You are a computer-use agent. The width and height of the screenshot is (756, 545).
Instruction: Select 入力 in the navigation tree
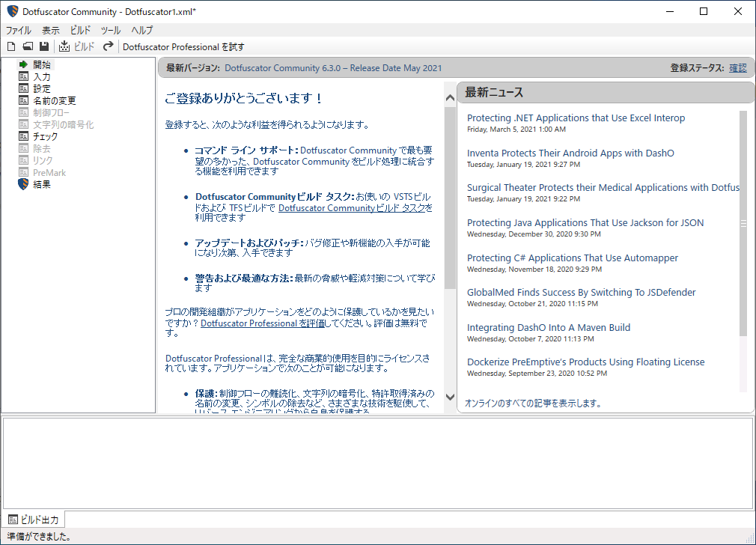[42, 76]
